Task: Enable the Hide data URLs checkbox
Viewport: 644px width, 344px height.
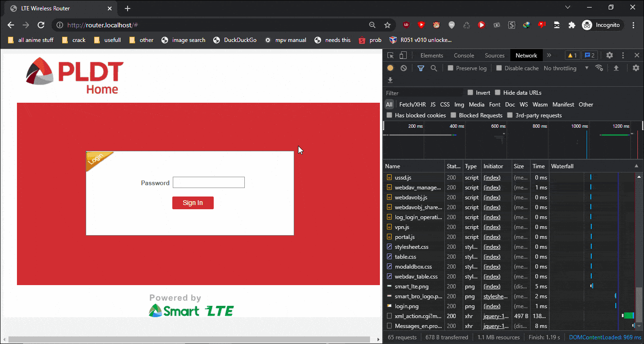Action: pos(498,93)
